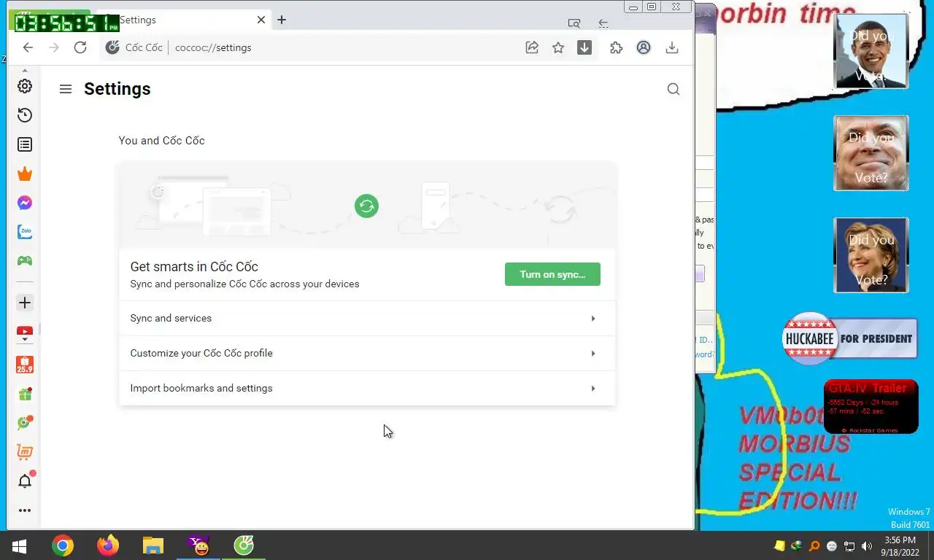Open the games controller sidebar icon
934x560 pixels.
(x=25, y=260)
